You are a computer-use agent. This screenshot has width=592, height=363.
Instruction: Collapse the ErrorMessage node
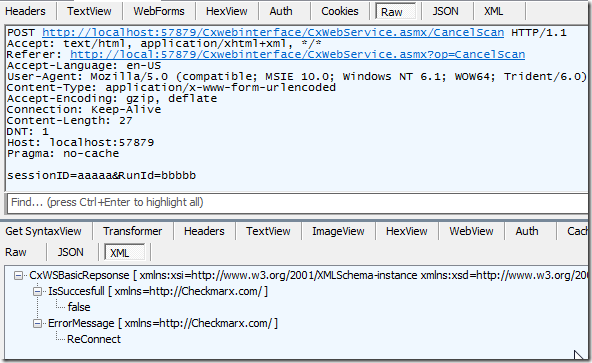point(37,324)
